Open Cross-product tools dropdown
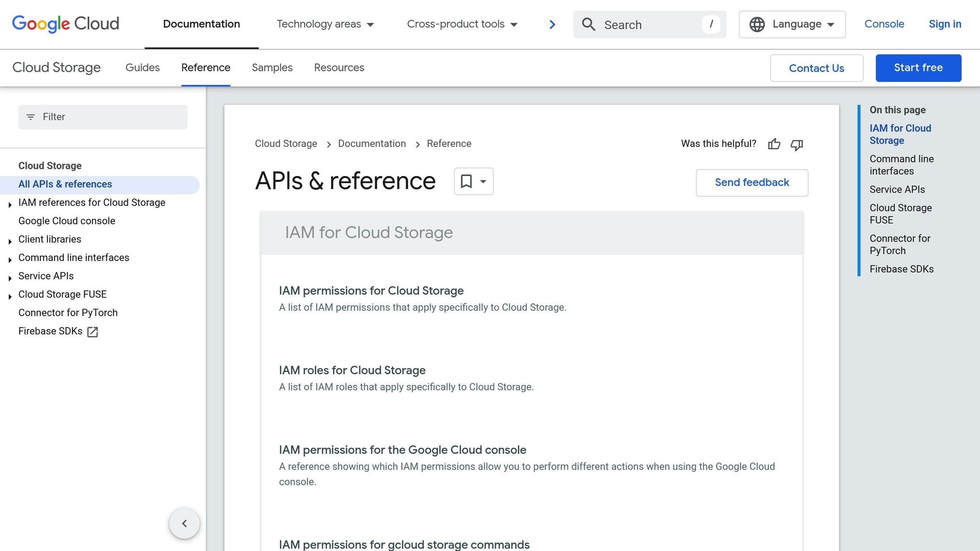 point(462,24)
